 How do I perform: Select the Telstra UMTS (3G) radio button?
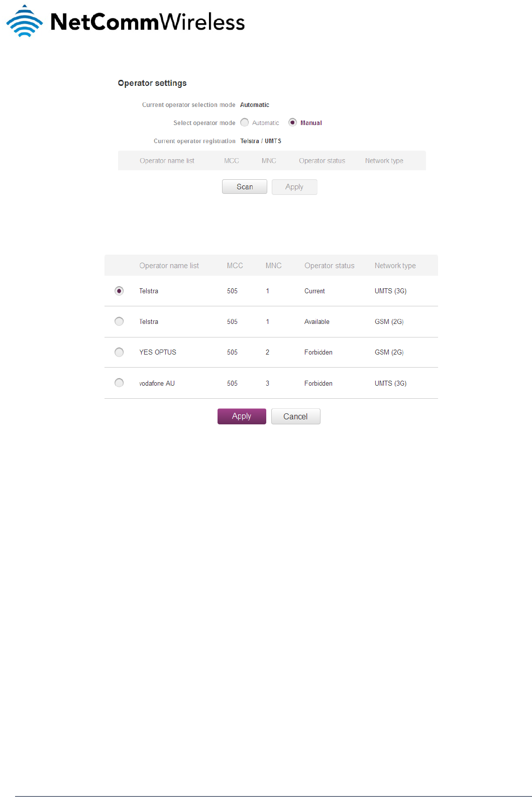click(119, 291)
